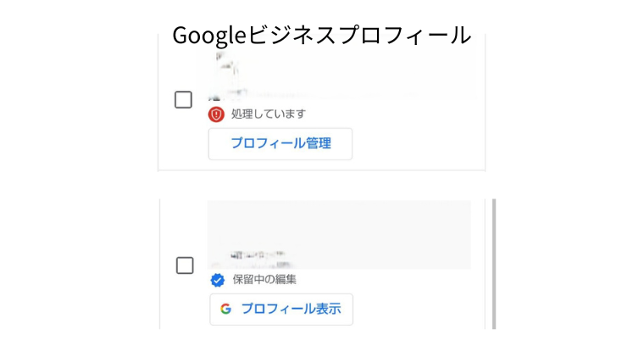Tick the checkbox beside 処理しています profile
644x363 pixels.
(183, 99)
